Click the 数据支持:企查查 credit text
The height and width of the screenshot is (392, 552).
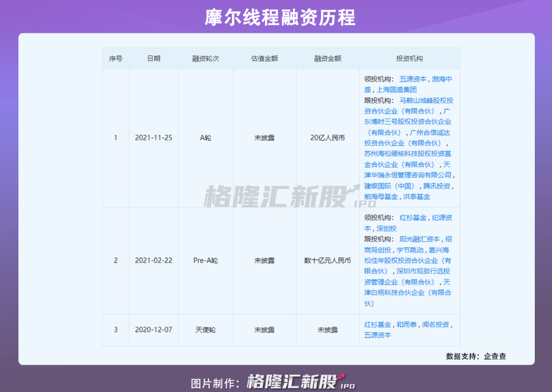tap(476, 356)
